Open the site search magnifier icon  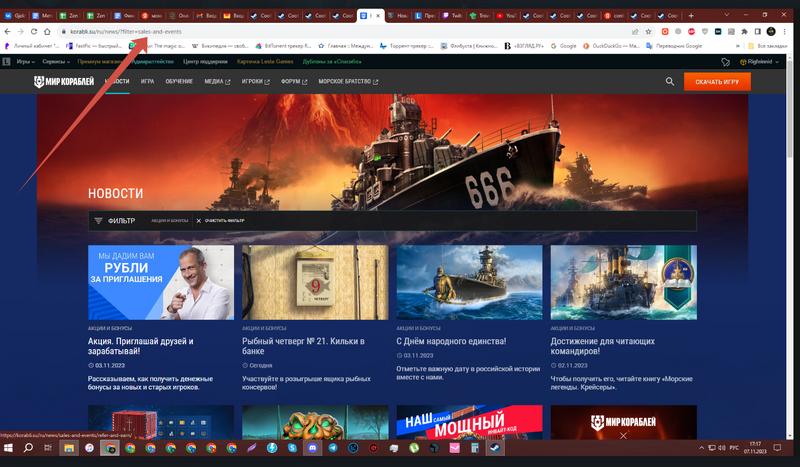pyautogui.click(x=670, y=81)
